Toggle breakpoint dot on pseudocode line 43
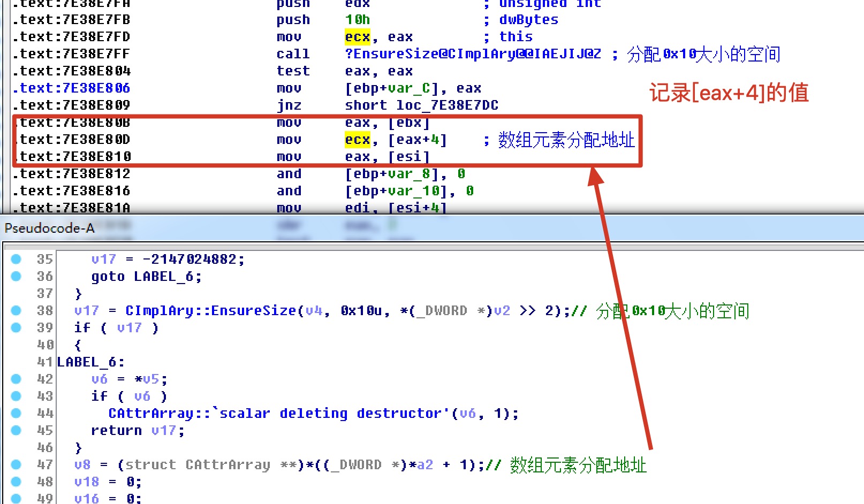 pos(16,396)
